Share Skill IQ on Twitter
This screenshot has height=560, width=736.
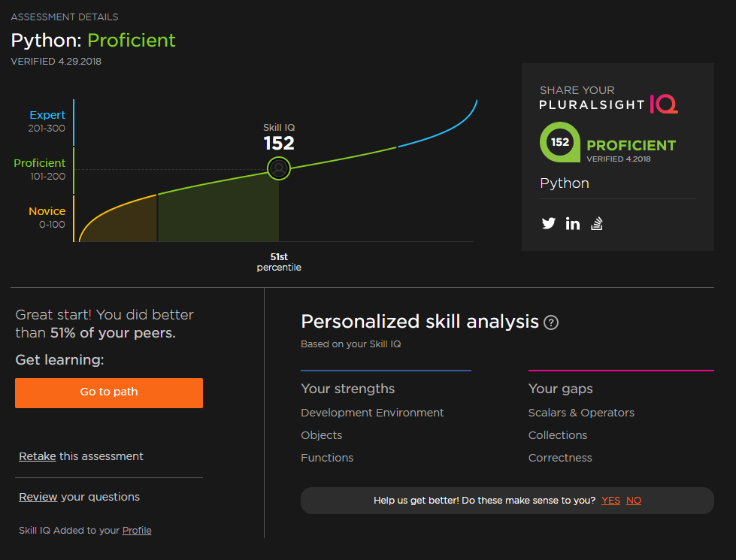[x=548, y=223]
